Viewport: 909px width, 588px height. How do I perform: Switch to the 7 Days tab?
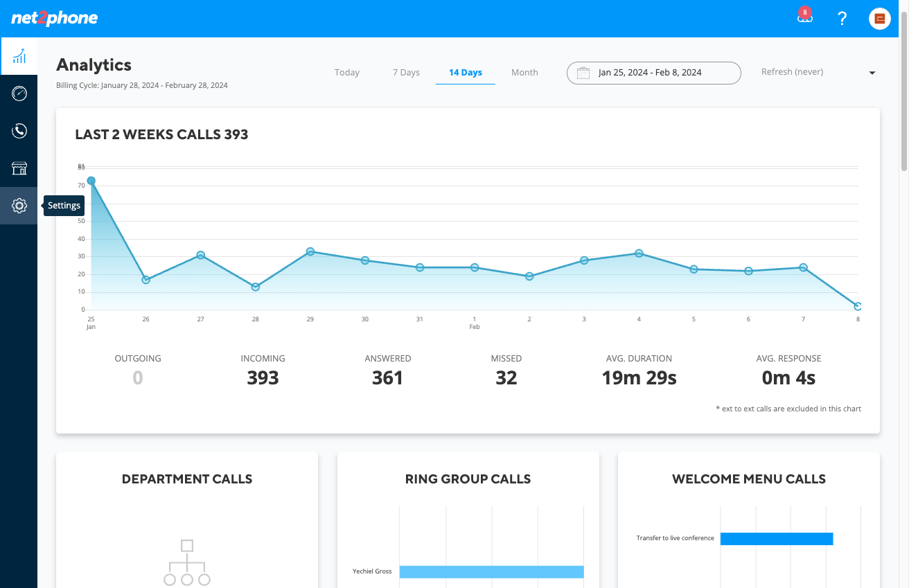[406, 72]
